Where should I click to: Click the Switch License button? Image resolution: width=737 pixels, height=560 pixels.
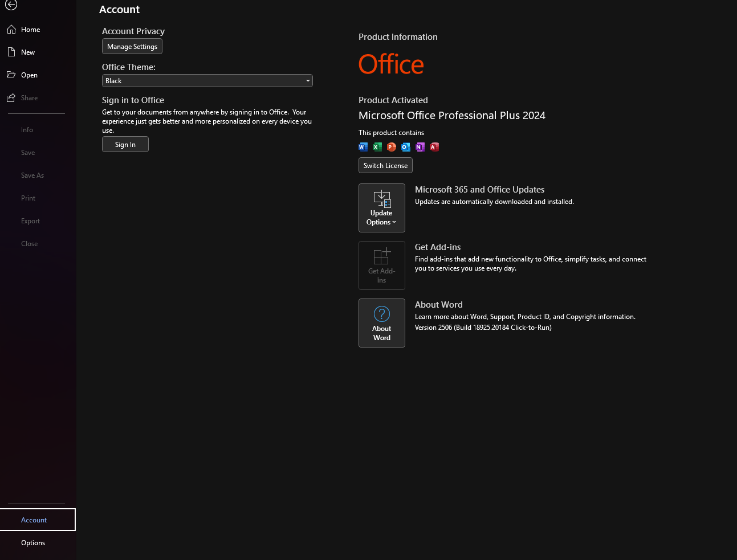point(385,165)
